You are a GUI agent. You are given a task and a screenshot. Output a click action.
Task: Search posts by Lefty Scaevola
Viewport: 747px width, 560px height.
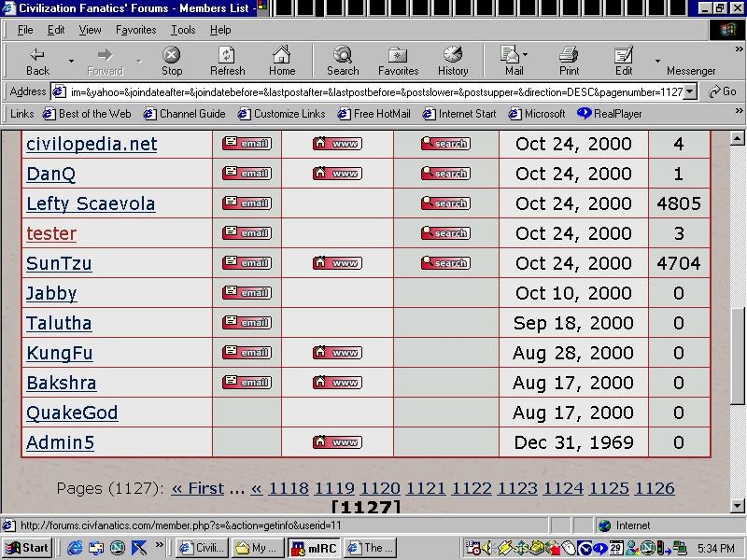click(445, 203)
